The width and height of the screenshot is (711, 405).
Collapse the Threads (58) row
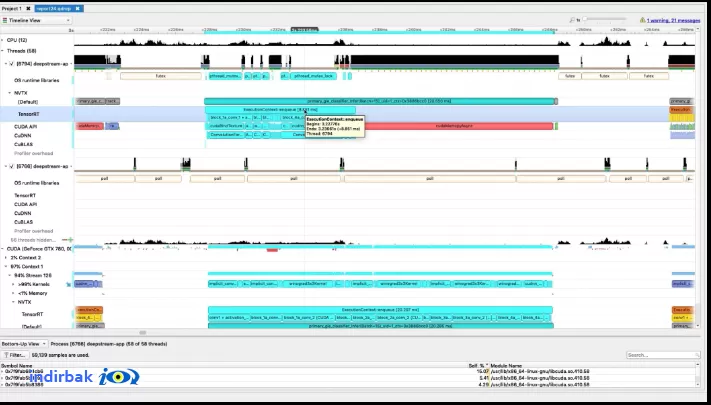click(x=3, y=51)
